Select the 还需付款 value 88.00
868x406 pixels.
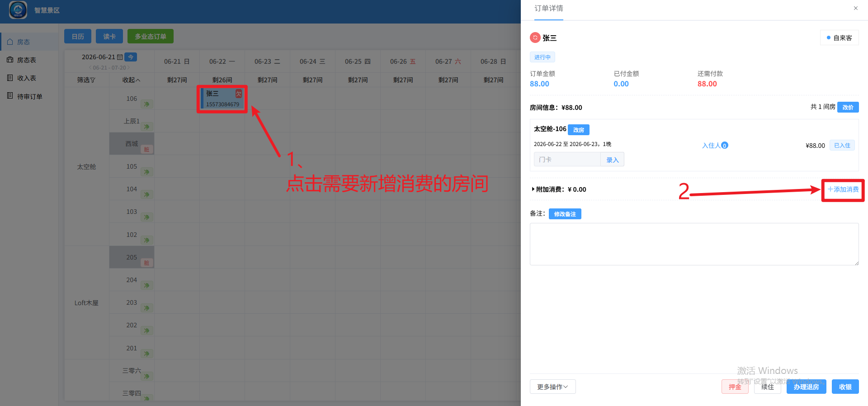tap(707, 84)
